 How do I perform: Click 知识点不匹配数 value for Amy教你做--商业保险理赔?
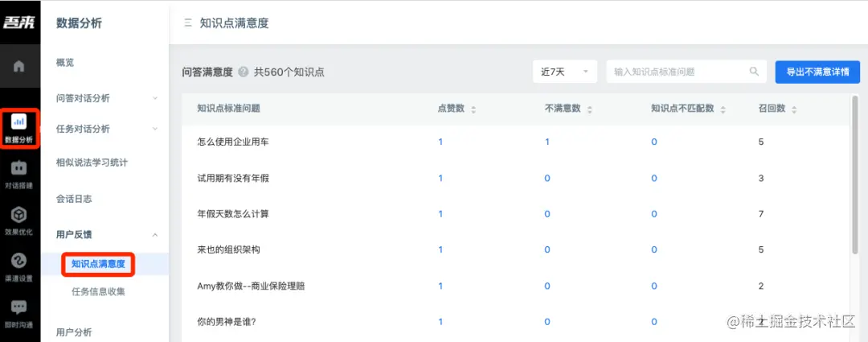pos(653,286)
